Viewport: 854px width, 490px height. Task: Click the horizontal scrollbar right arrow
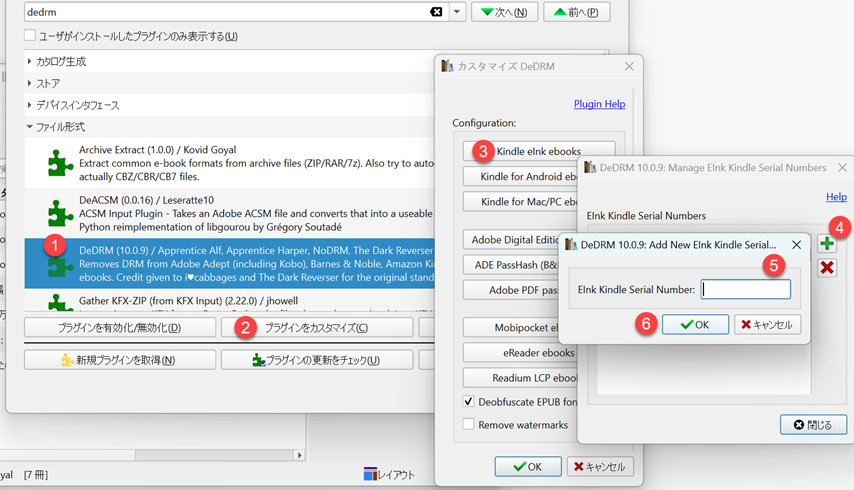tap(299, 455)
